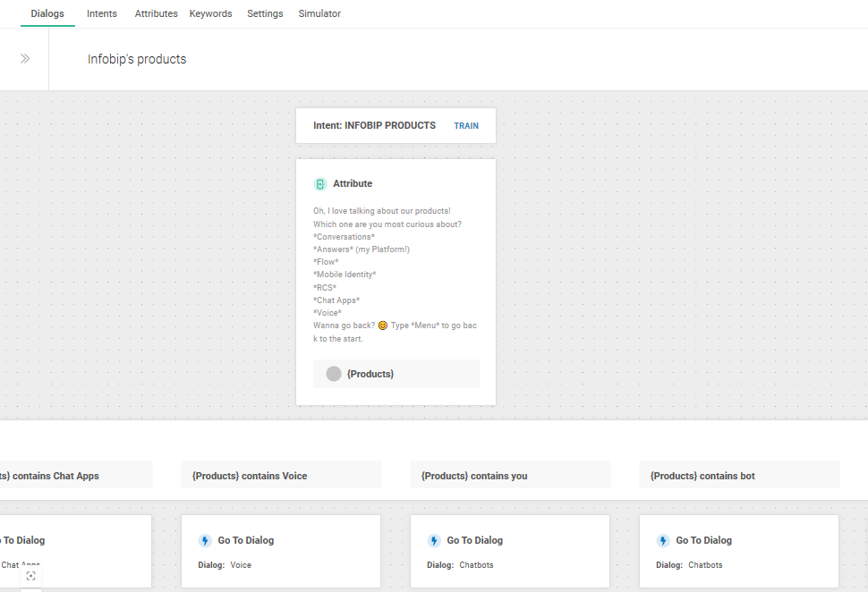868x592 pixels.
Task: Click the Go To Dialog icon under 'contains you'
Action: [x=434, y=541]
